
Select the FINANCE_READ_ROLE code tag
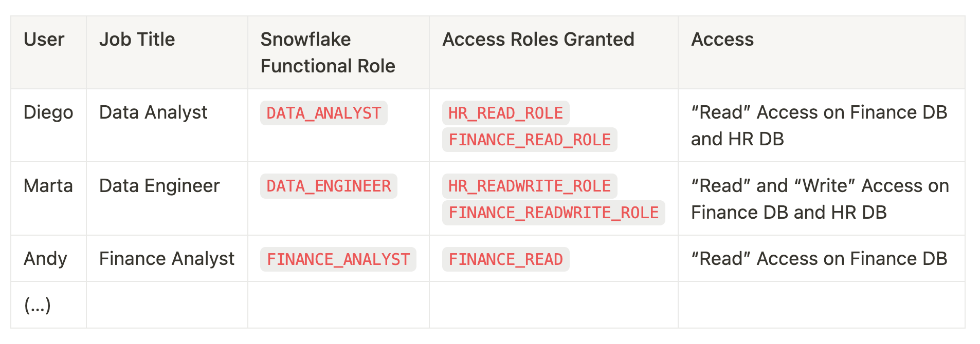click(529, 140)
